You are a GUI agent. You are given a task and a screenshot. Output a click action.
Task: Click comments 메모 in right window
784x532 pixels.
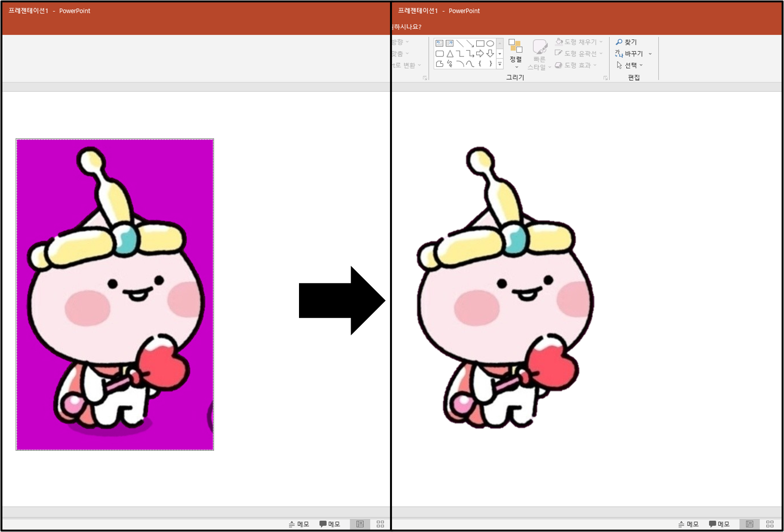click(x=719, y=524)
